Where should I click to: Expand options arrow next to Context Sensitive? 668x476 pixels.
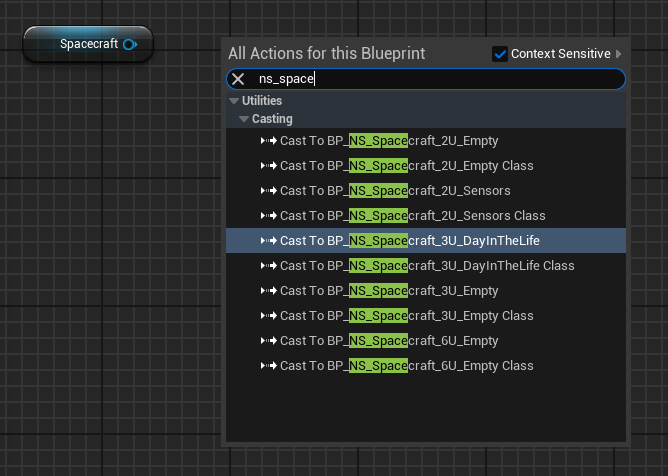[x=618, y=54]
